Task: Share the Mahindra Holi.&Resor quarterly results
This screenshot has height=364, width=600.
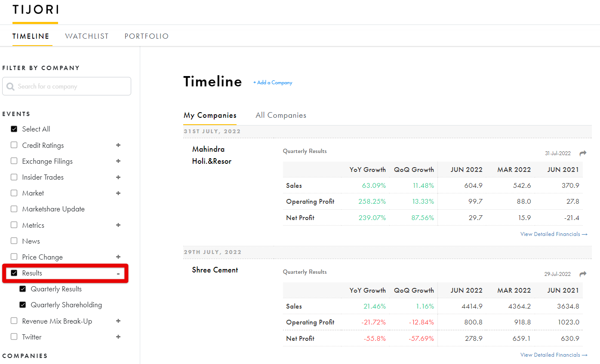Action: (583, 153)
